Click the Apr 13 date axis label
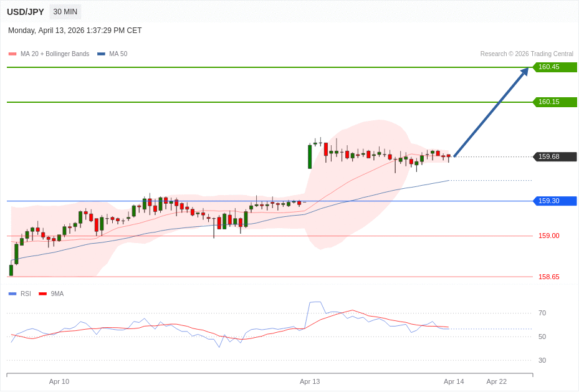 pos(310,381)
